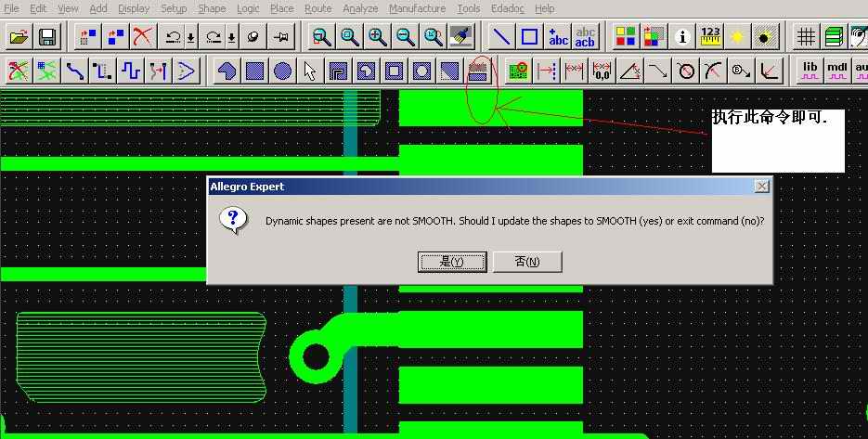The image size is (868, 439).
Task: Click the mdl waveform toolbar button
Action: click(x=837, y=71)
